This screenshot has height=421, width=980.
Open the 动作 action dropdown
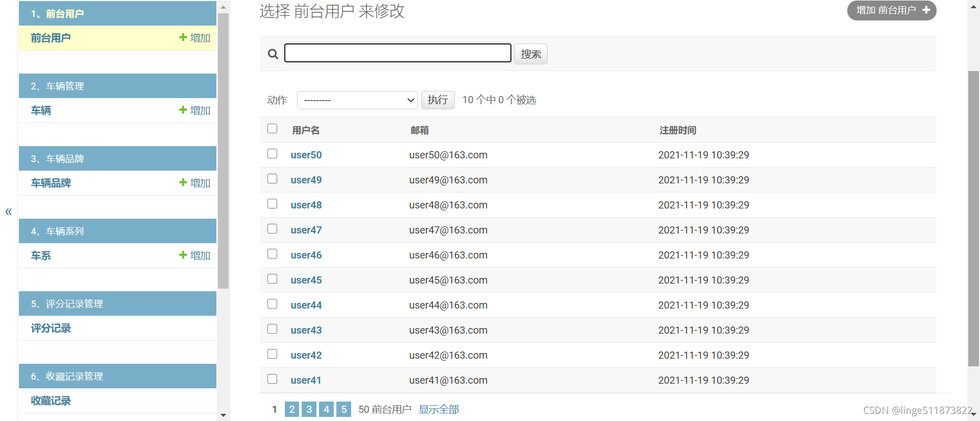tap(357, 100)
